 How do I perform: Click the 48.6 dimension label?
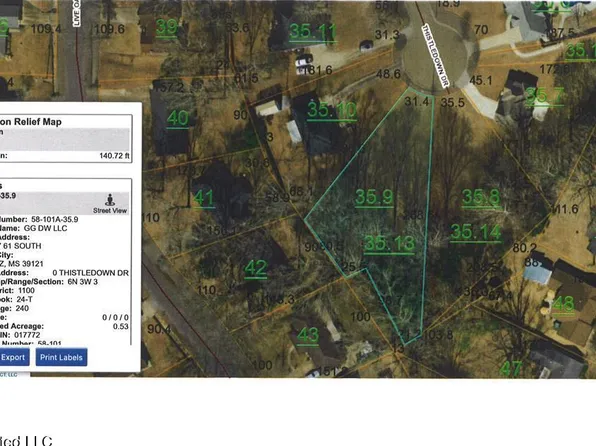pos(388,74)
